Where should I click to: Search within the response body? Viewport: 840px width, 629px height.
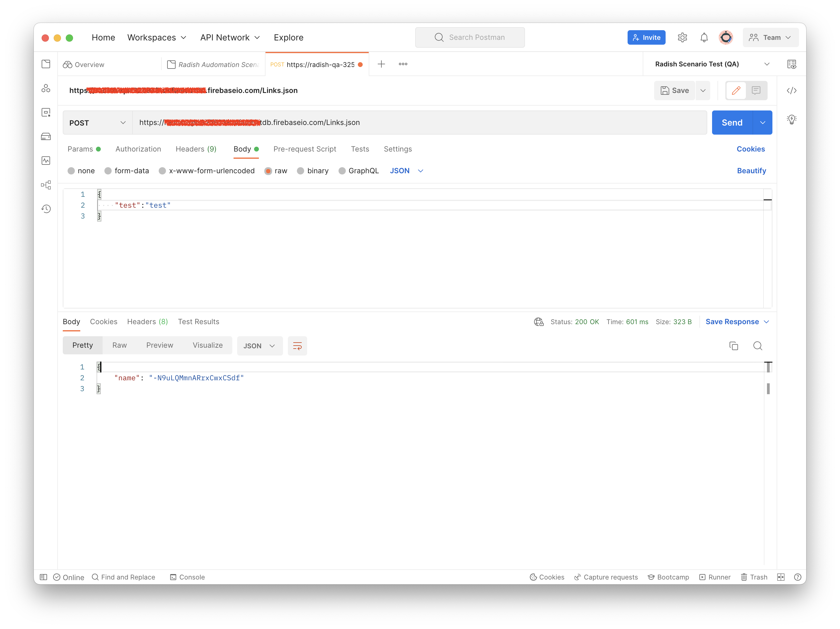758,346
